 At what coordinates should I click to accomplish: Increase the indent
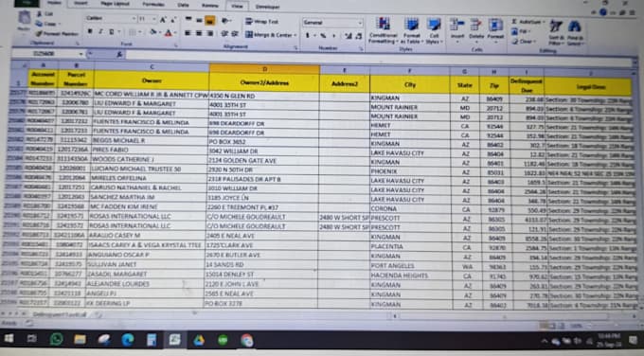[x=235, y=34]
